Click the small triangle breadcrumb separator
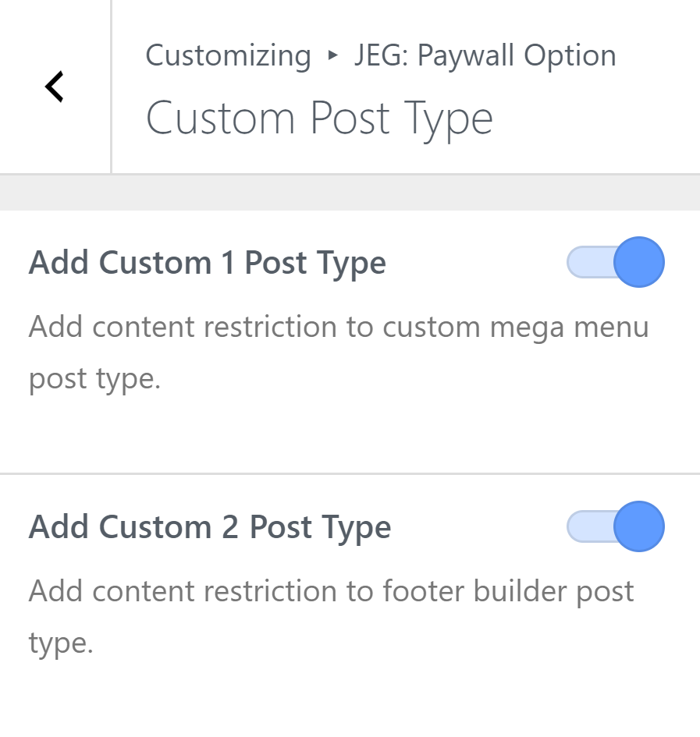This screenshot has height=737, width=700. pos(333,56)
